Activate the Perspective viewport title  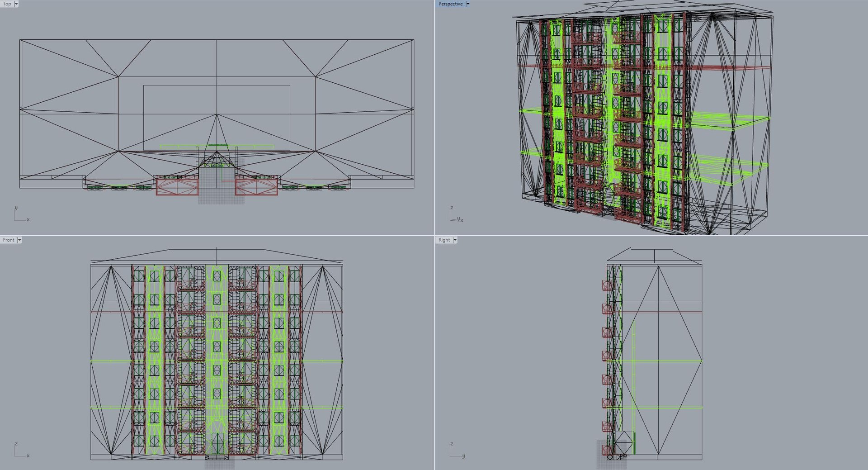point(450,4)
